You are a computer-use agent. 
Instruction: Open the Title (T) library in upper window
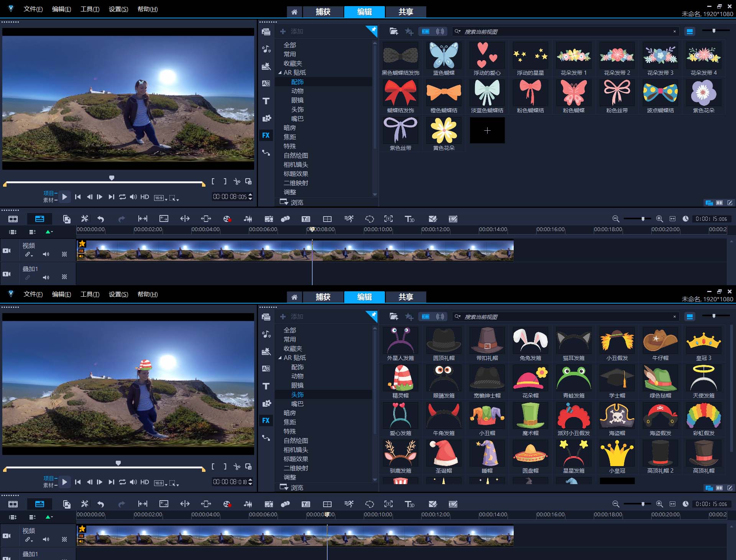tap(266, 101)
